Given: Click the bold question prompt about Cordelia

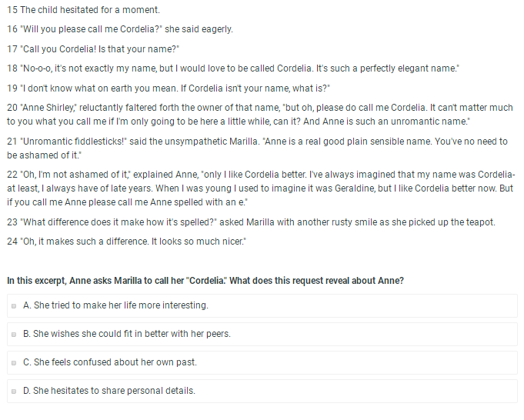Looking at the screenshot, I should (x=205, y=281).
